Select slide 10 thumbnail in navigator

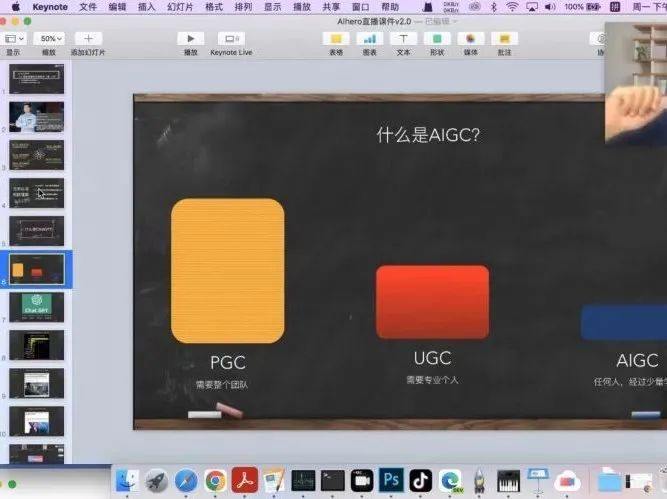click(37, 421)
